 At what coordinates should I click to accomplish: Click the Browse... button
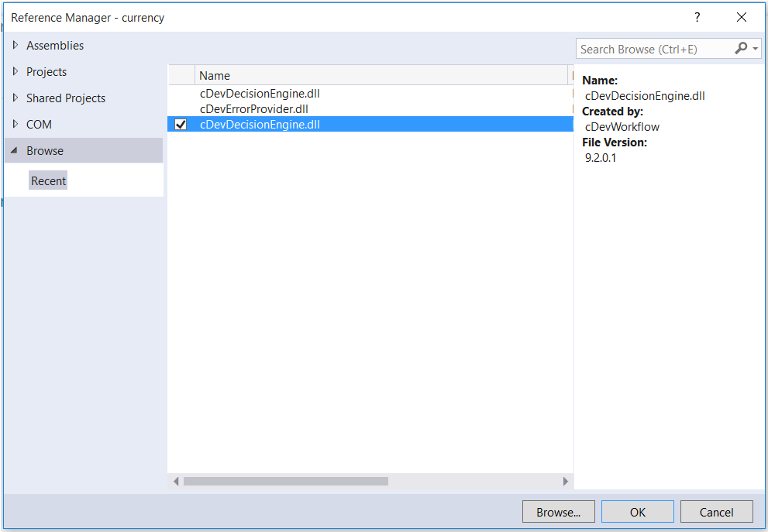click(x=558, y=511)
